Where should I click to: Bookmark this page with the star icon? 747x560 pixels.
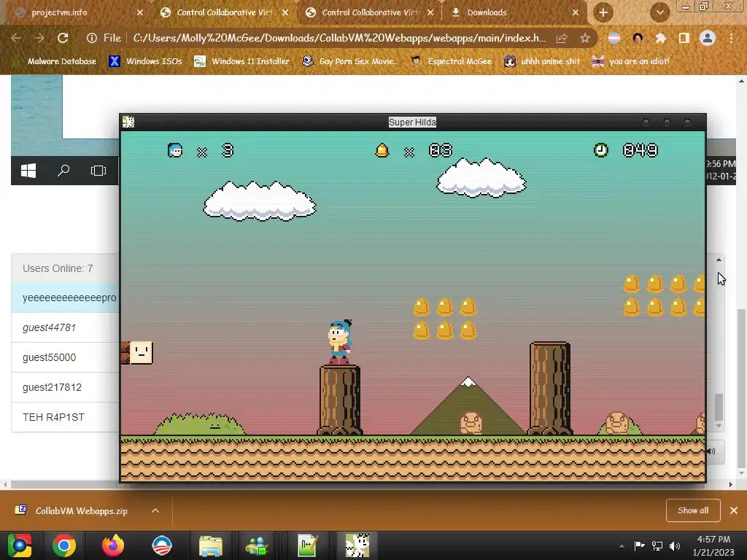[x=585, y=38]
